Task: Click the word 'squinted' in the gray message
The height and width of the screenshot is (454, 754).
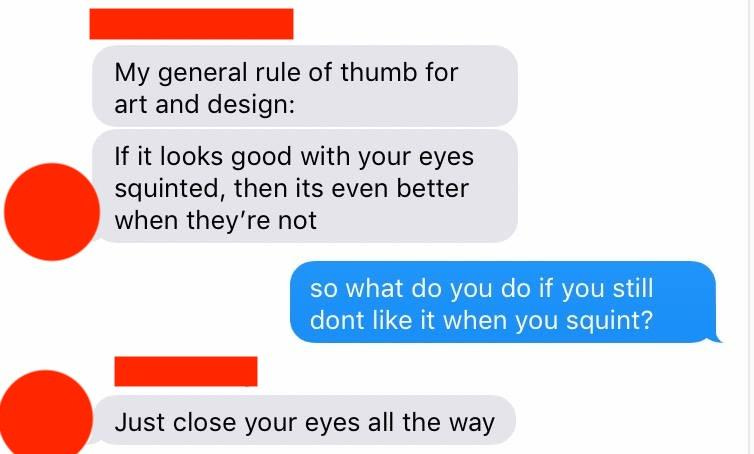Action: [x=167, y=189]
